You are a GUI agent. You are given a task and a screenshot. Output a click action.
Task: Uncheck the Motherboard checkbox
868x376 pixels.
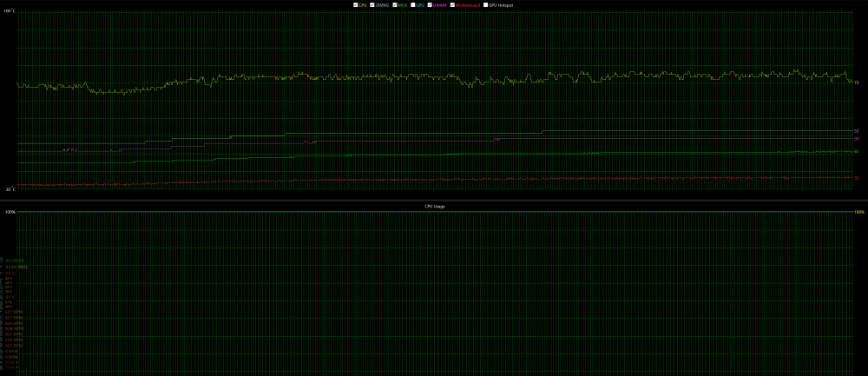451,5
